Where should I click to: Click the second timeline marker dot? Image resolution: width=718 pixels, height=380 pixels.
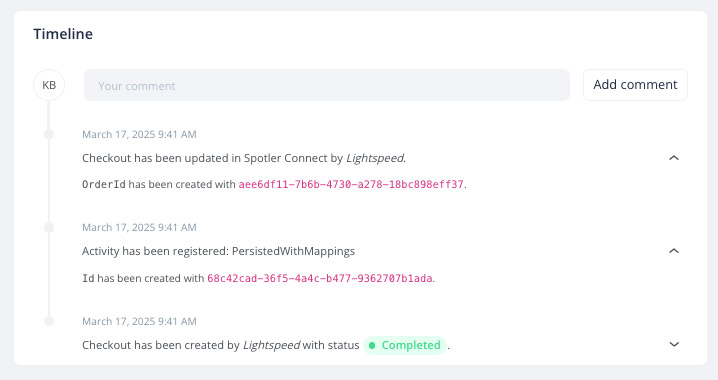pos(49,228)
